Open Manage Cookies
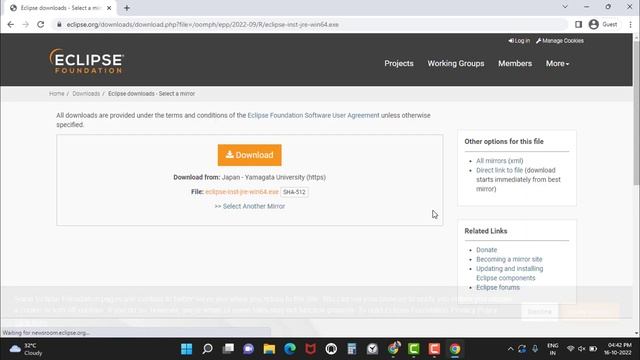This screenshot has width=640, height=360. pos(560,41)
